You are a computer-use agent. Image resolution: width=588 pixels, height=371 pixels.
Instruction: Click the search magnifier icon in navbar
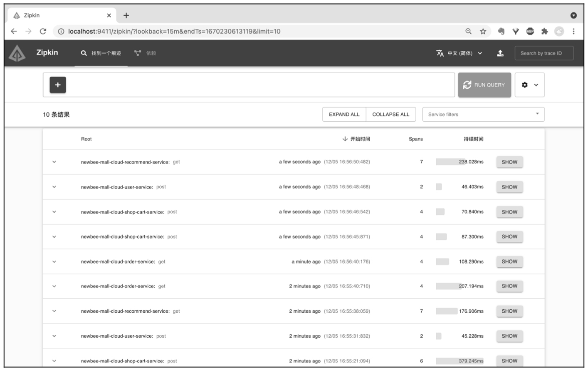pos(84,53)
